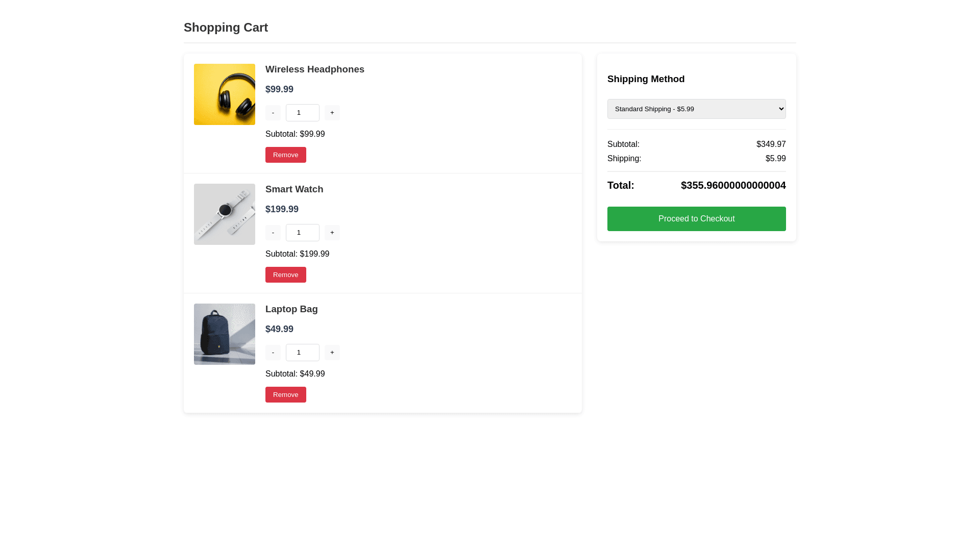The image size is (980, 551).
Task: Decrease Smart Watch quantity with minus
Action: 273,233
